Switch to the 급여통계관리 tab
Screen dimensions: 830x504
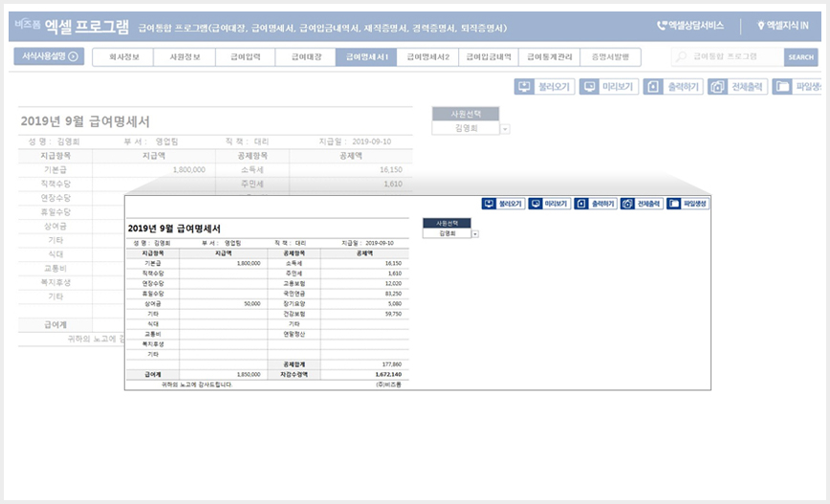pyautogui.click(x=550, y=57)
